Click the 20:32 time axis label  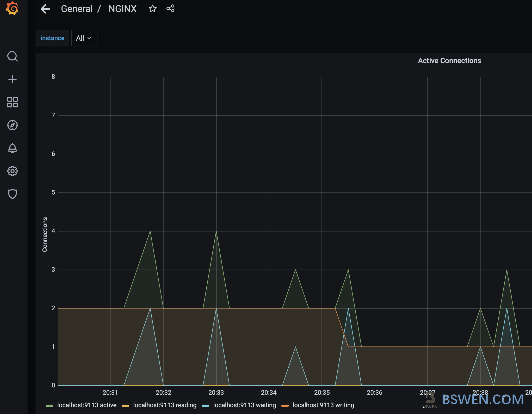point(163,393)
